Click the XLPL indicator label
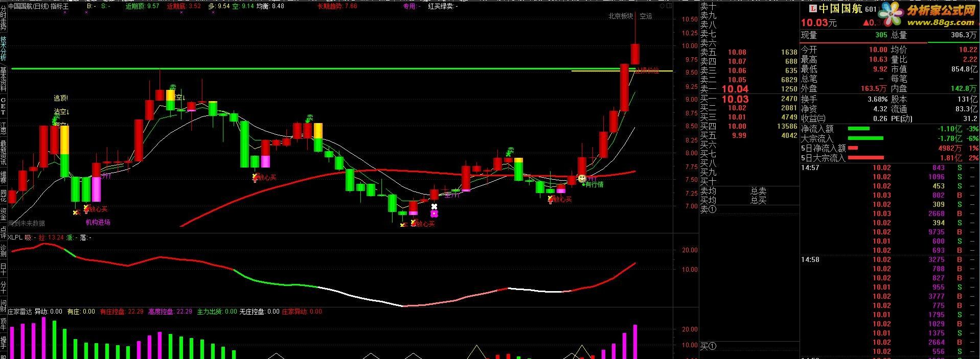Image resolution: width=980 pixels, height=359 pixels. (15, 237)
